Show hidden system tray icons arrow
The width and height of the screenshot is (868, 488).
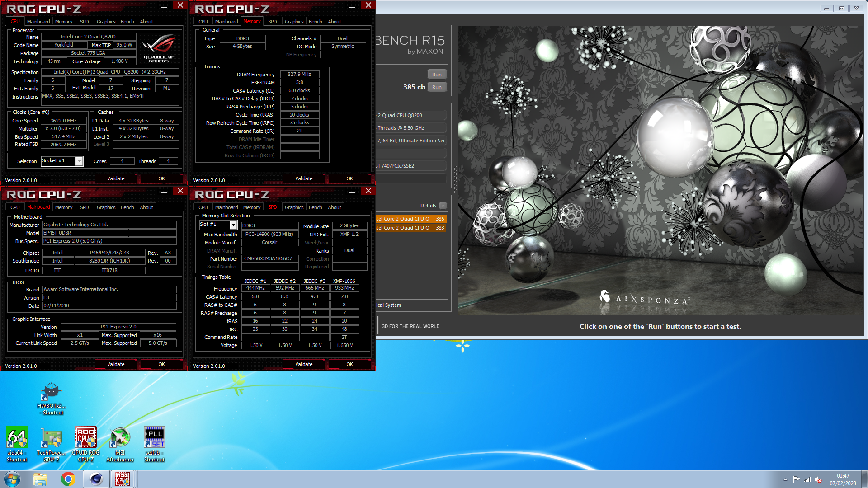[x=785, y=479]
